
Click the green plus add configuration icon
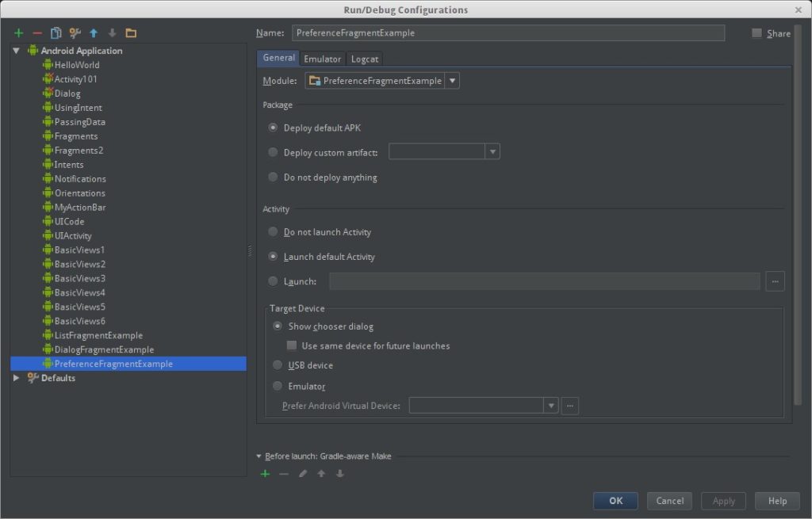pyautogui.click(x=18, y=33)
